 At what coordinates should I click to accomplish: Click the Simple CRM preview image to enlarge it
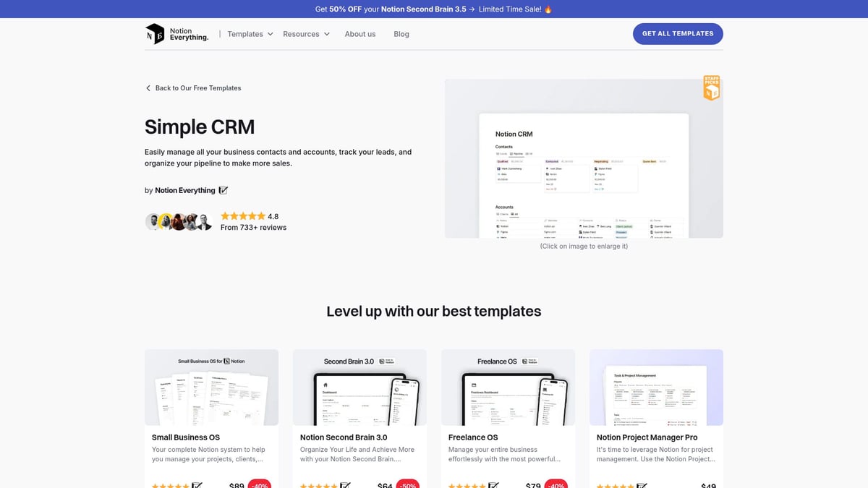(583, 158)
